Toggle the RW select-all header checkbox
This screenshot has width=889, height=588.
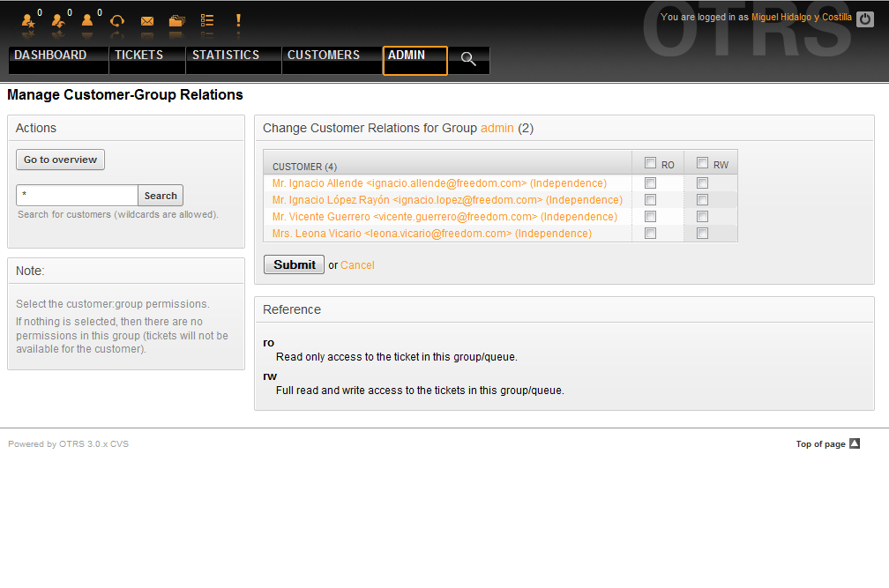702,163
